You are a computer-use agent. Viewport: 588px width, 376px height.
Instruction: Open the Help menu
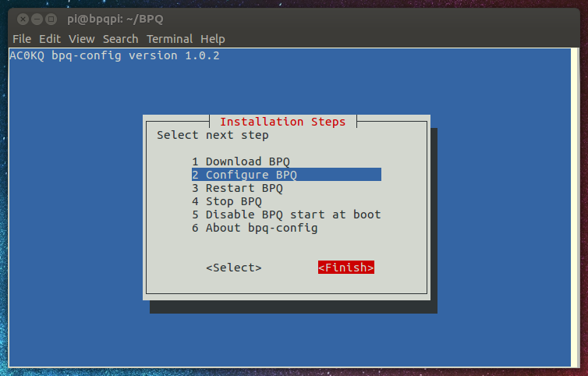(x=212, y=39)
